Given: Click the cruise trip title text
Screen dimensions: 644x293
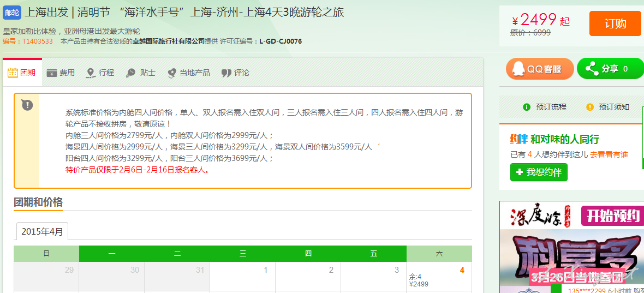Looking at the screenshot, I should tap(184, 13).
